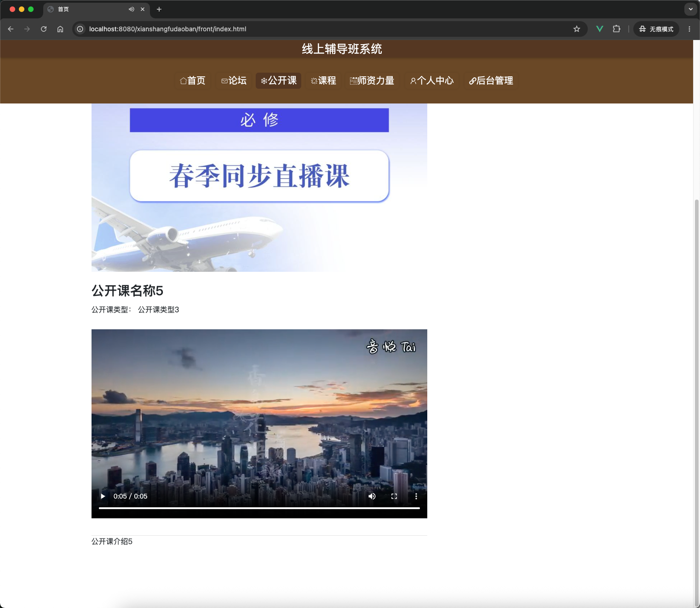The width and height of the screenshot is (700, 608).
Task: Click the macOS green fullscreen window button
Action: click(x=31, y=9)
